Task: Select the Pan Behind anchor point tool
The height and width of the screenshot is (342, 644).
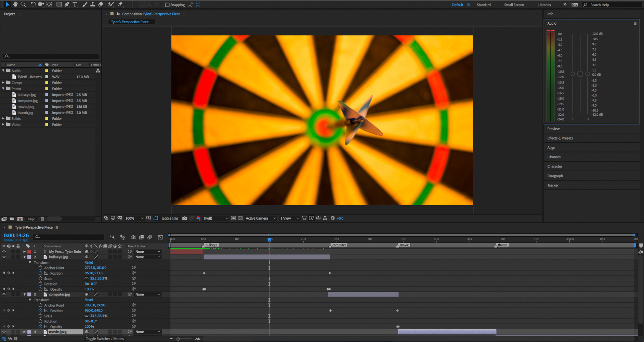Action: [49, 4]
